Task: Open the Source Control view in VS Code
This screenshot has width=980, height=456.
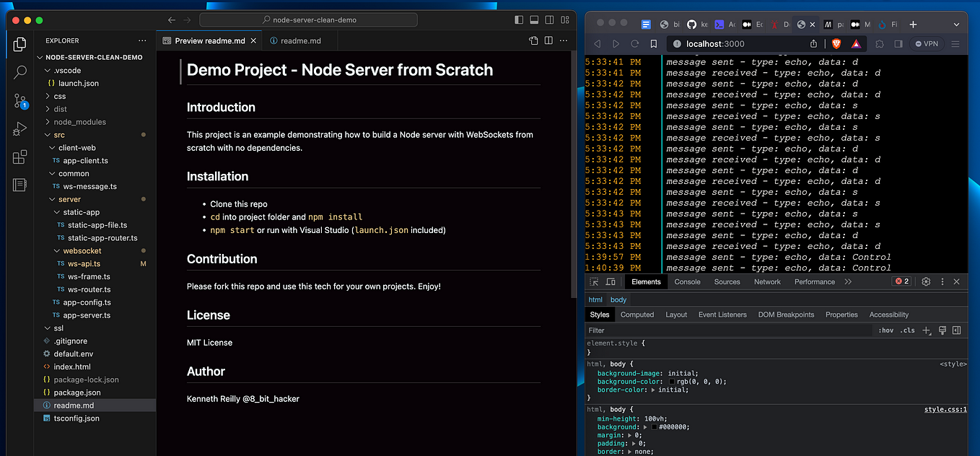Action: tap(19, 101)
